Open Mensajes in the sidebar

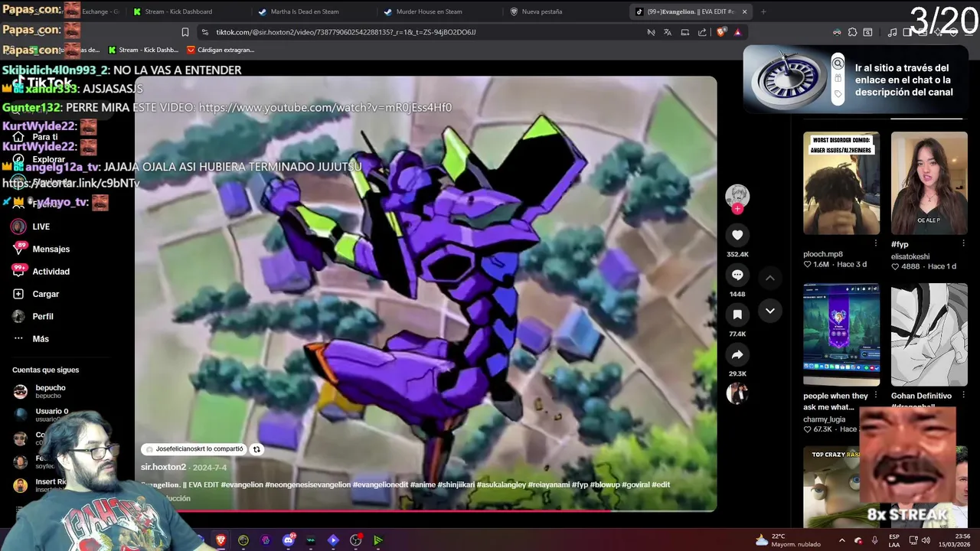[x=43, y=249]
